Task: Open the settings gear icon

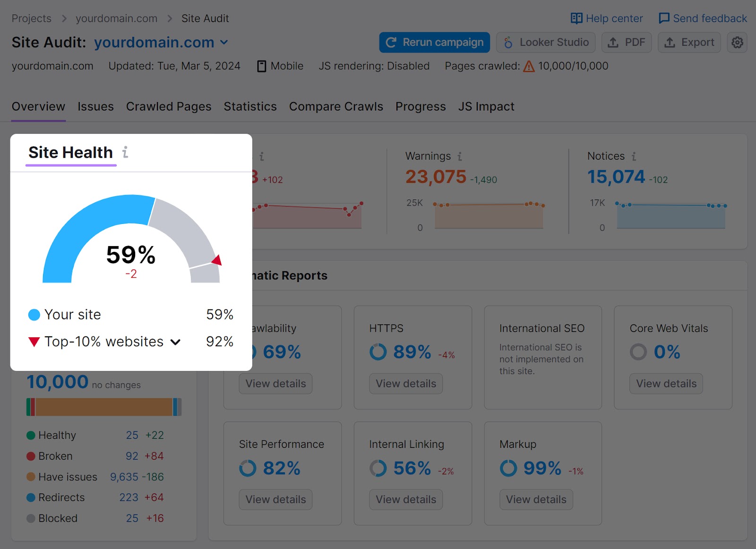Action: point(737,42)
